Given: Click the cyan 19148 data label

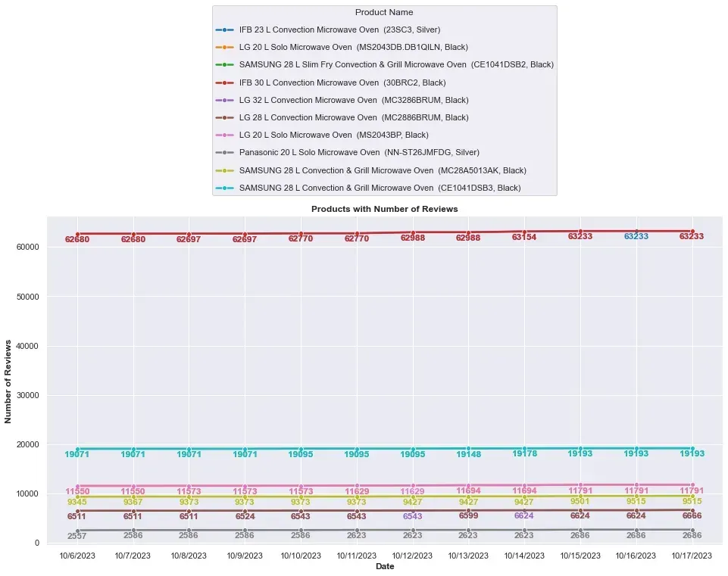Looking at the screenshot, I should pyautogui.click(x=468, y=454).
